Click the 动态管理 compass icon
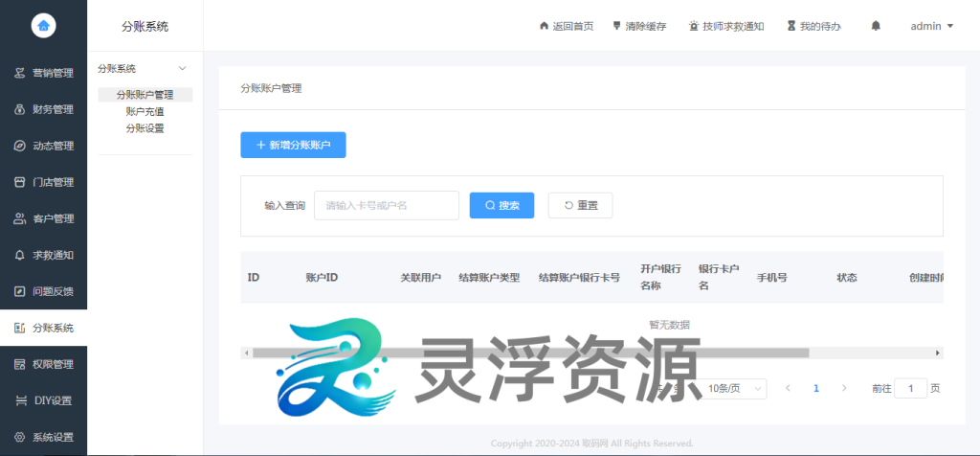The image size is (980, 456). click(20, 146)
